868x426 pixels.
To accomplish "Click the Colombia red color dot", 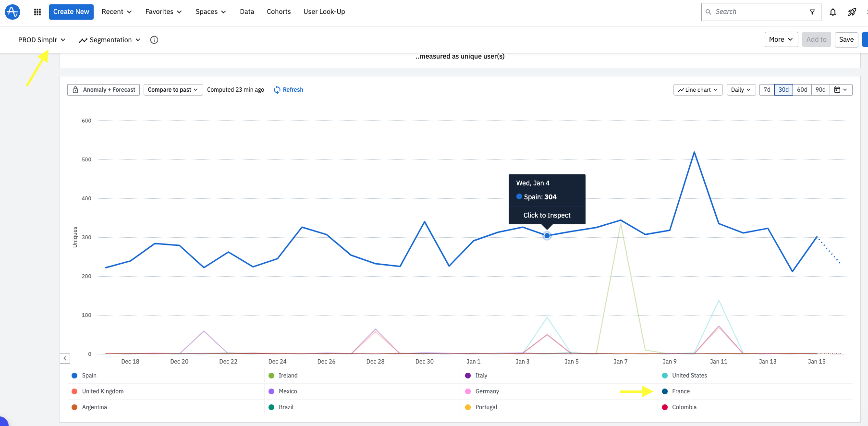I will coord(665,407).
